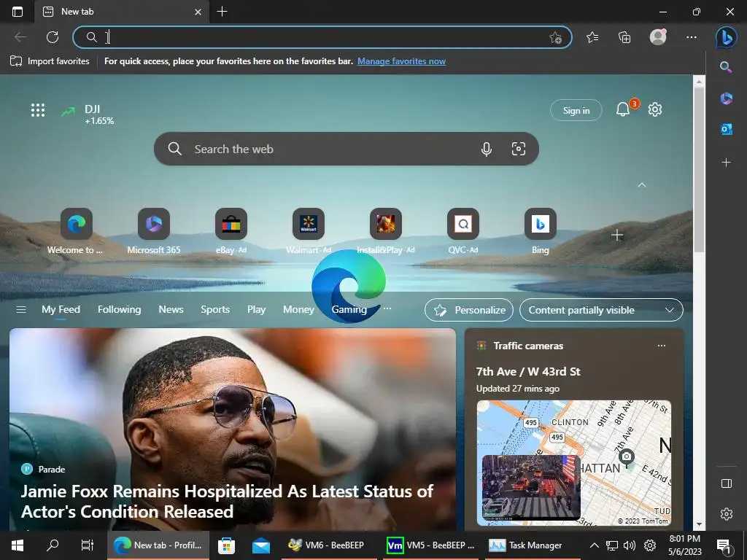Click Import favorites
The height and width of the screenshot is (560, 747).
[50, 61]
